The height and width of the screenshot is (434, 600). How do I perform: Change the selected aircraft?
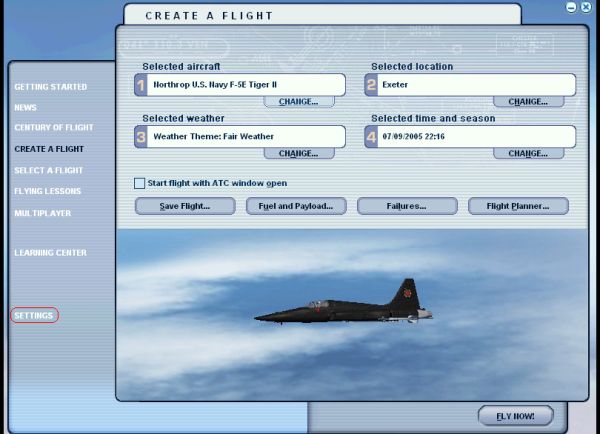click(298, 102)
